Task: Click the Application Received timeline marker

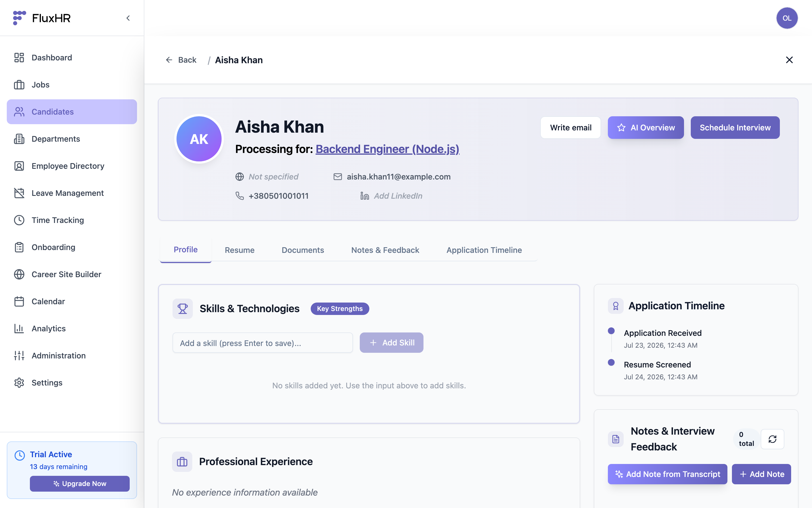Action: (611, 331)
